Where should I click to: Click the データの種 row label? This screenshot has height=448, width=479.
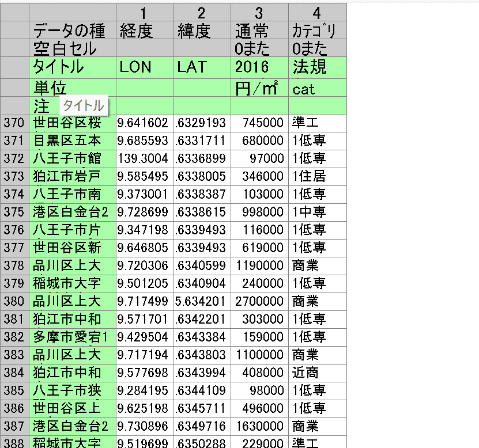73,30
